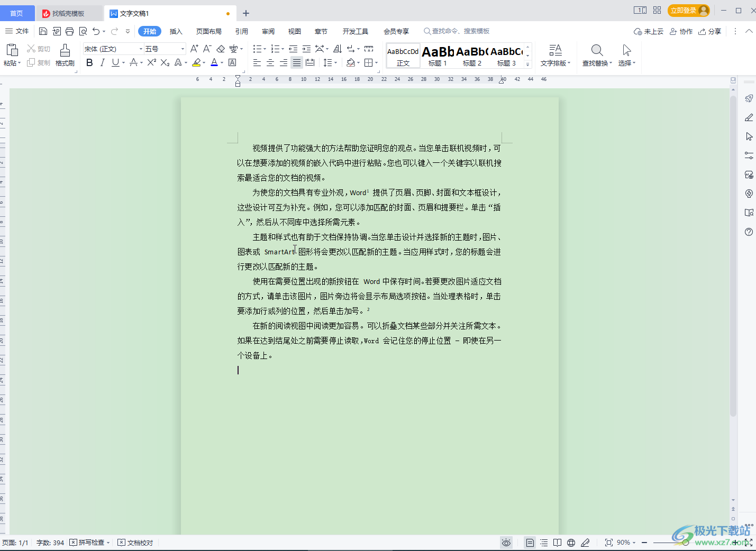Click the zoom slider handle

coord(685,543)
